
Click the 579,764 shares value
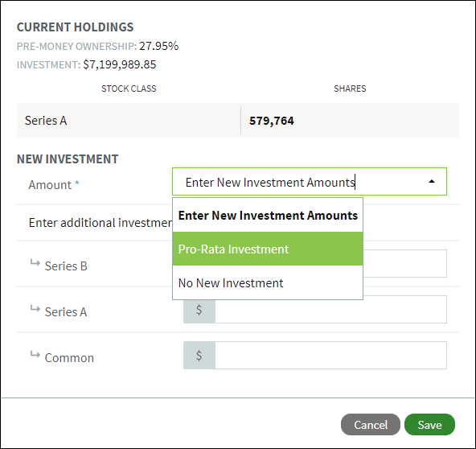272,121
